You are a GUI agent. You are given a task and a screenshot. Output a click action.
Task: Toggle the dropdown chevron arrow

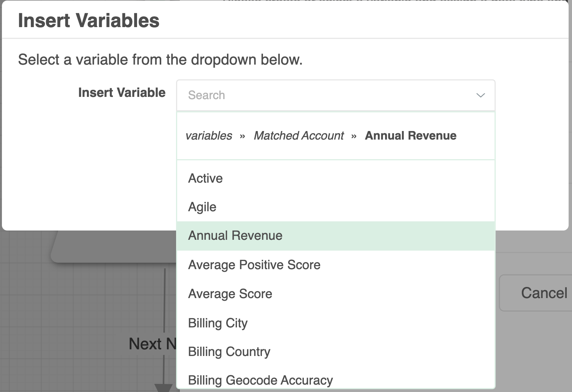click(480, 95)
